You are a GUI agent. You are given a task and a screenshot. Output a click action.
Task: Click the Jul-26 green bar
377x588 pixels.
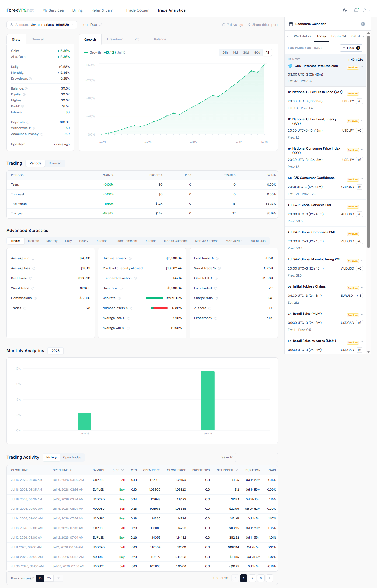[x=208, y=401]
